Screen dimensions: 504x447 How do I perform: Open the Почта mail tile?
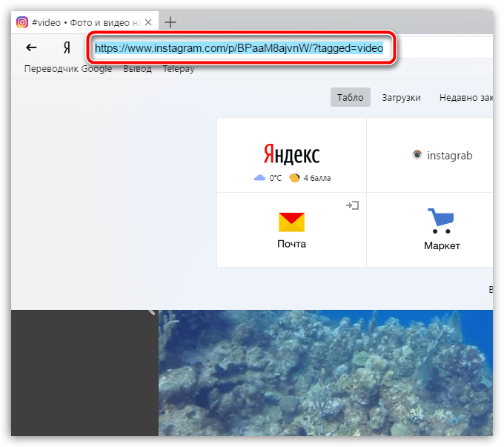pyautogui.click(x=291, y=230)
